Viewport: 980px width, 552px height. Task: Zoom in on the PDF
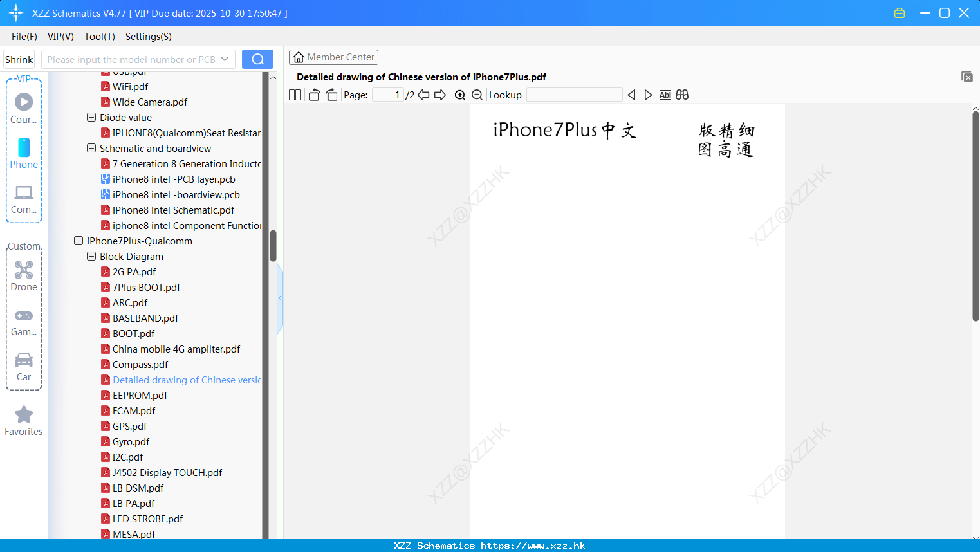(x=460, y=95)
